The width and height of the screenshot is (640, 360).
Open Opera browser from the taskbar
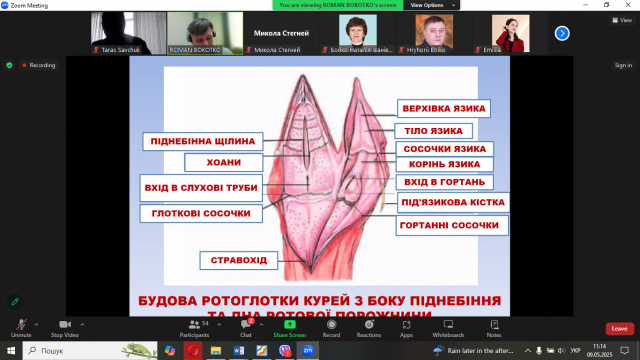tap(193, 351)
